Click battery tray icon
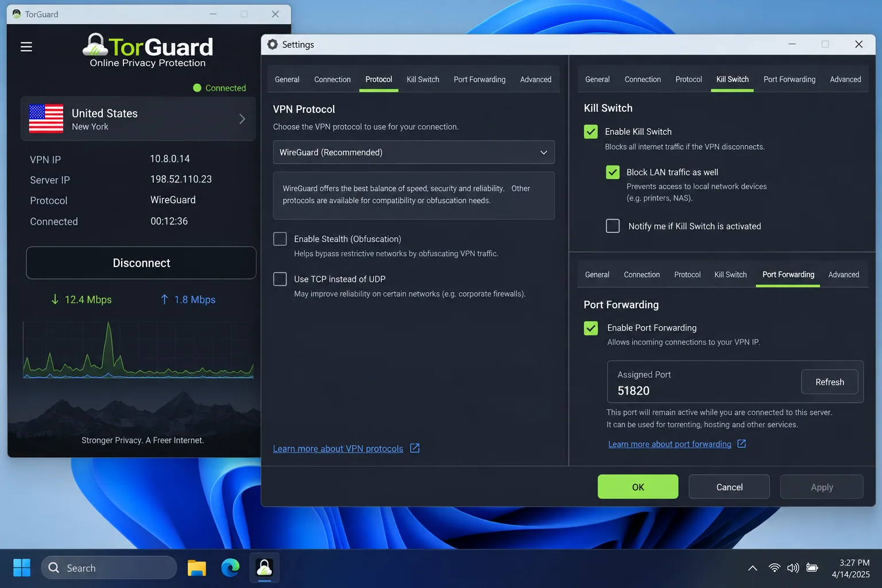882x588 pixels. 812,568
